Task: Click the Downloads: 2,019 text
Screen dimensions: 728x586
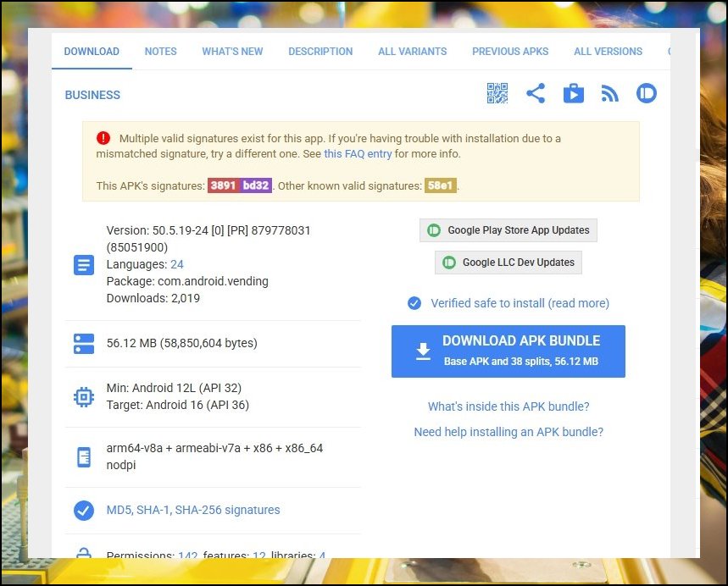Action: pyautogui.click(x=153, y=298)
